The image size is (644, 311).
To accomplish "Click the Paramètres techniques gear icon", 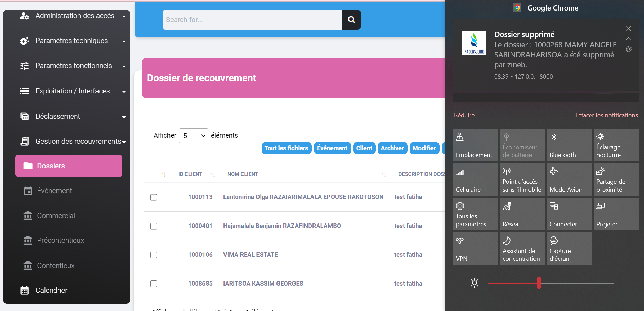I will tap(24, 41).
